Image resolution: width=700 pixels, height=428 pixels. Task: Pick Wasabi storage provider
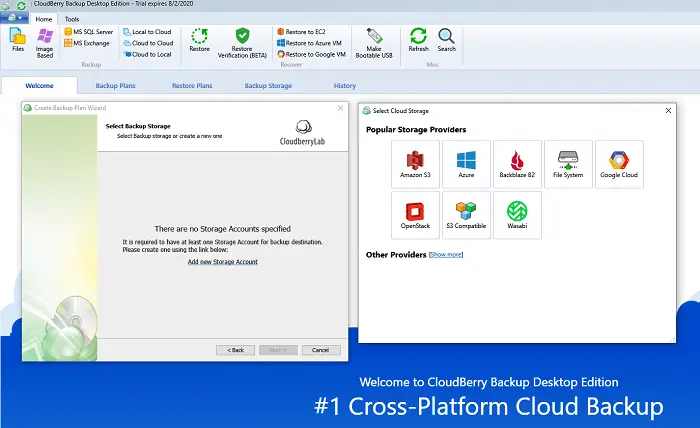517,215
